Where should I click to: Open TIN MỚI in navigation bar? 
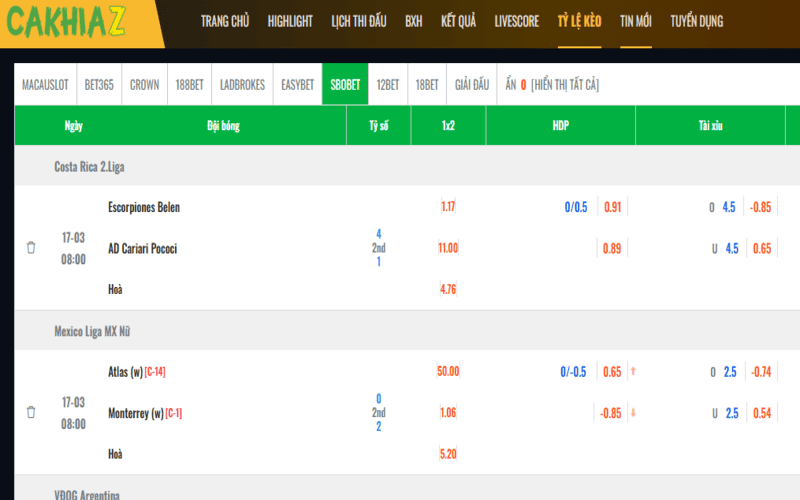pos(635,21)
